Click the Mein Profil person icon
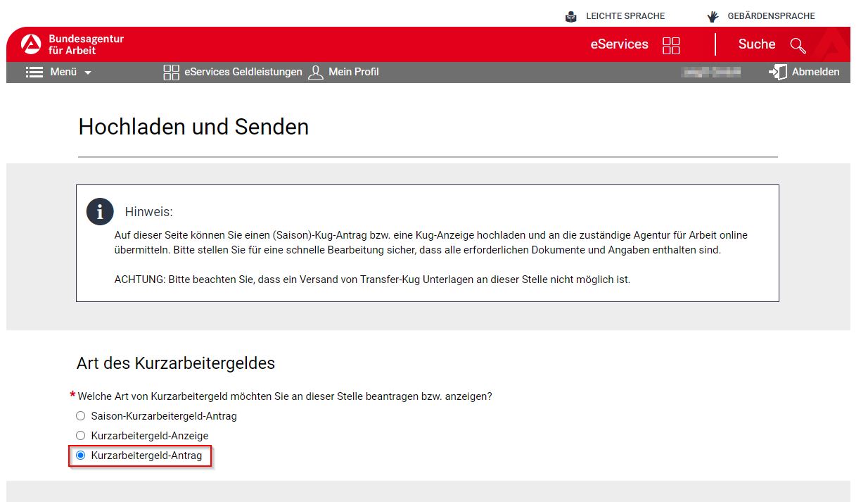The height and width of the screenshot is (502, 868). click(x=316, y=72)
